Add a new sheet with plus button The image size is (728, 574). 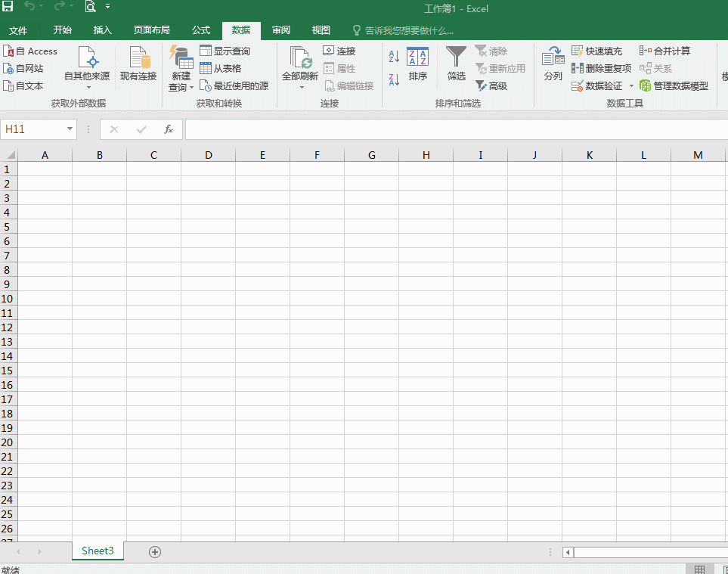(155, 552)
